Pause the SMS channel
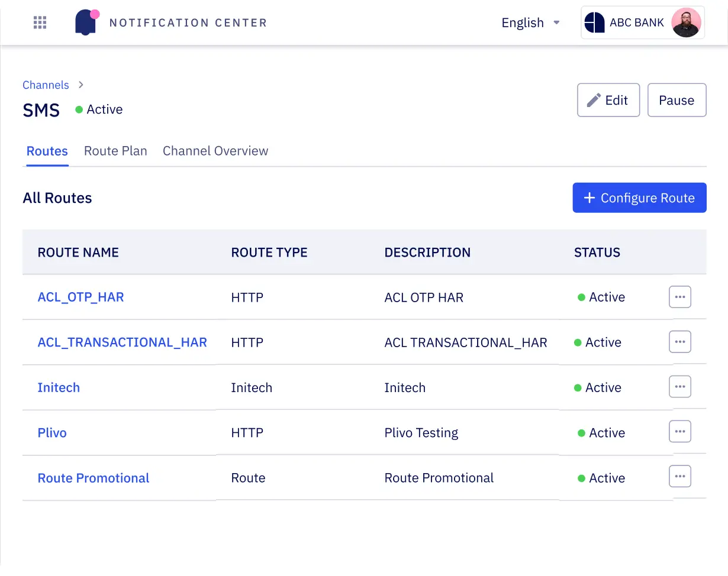Image resolution: width=728 pixels, height=576 pixels. 677,100
